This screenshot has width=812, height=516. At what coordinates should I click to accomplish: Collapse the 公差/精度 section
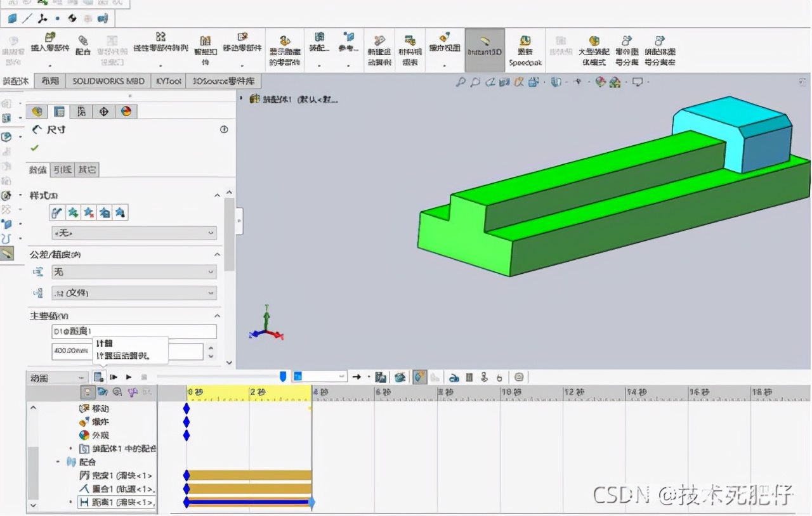pyautogui.click(x=217, y=255)
